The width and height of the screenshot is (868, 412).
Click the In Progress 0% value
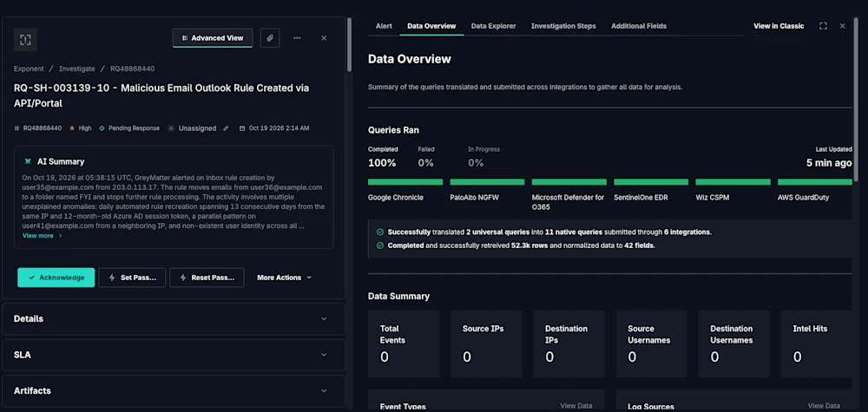click(476, 163)
